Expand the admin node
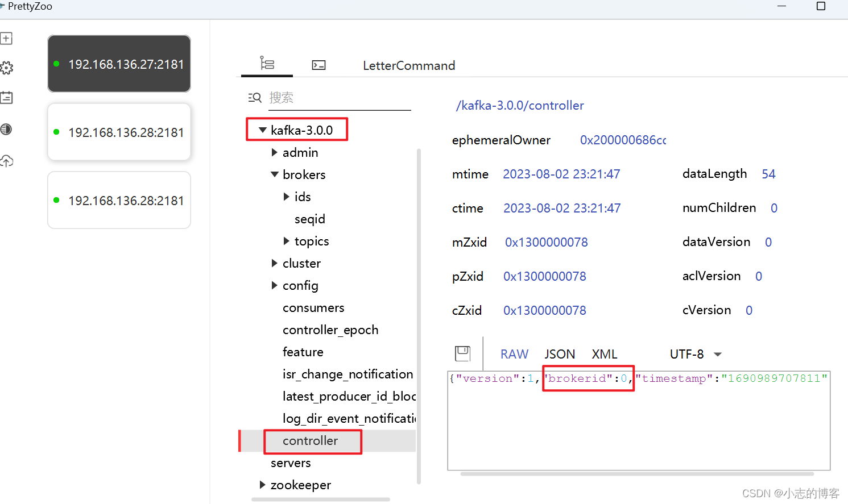 275,152
